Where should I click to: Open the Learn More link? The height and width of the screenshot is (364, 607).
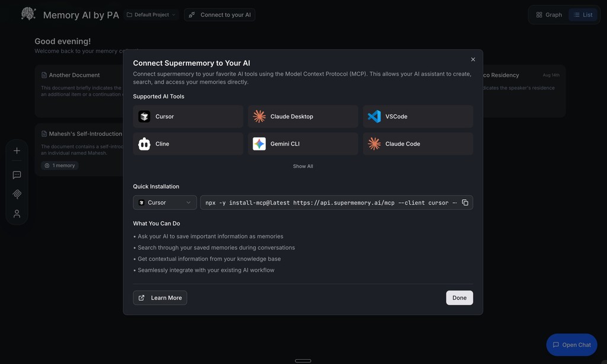click(x=159, y=297)
